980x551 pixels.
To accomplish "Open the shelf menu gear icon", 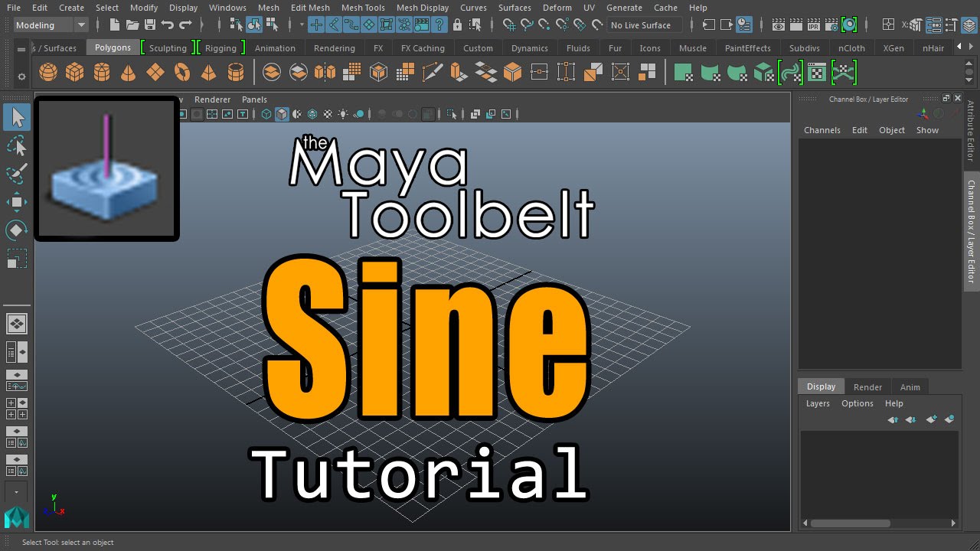I will tap(21, 77).
